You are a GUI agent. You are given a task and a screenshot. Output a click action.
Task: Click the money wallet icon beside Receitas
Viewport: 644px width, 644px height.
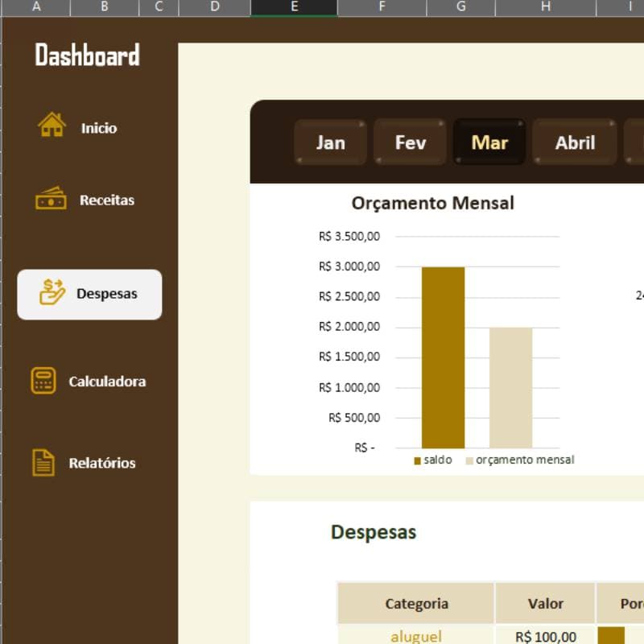pos(51,198)
